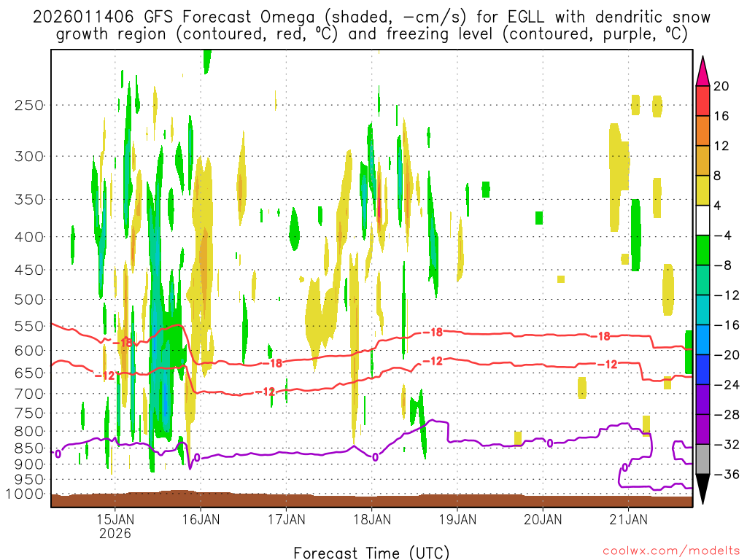Viewport: 747px width, 560px height.
Task: Click the 300 pressure level label
Action: tap(29, 156)
